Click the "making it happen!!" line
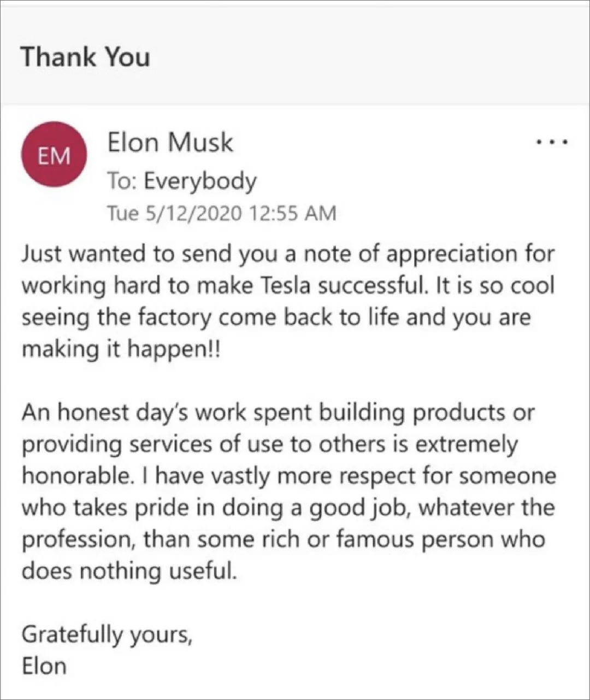This screenshot has height=700, width=590. 120,349
